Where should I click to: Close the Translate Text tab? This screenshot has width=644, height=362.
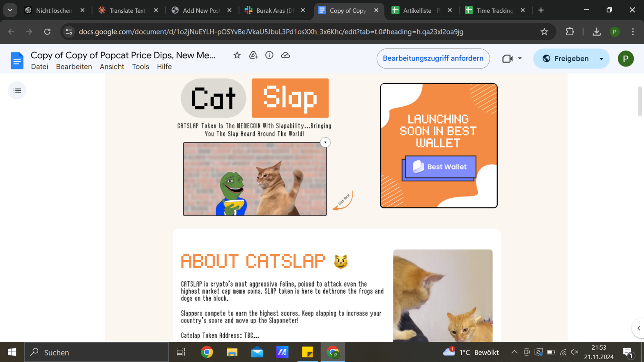pos(156,11)
